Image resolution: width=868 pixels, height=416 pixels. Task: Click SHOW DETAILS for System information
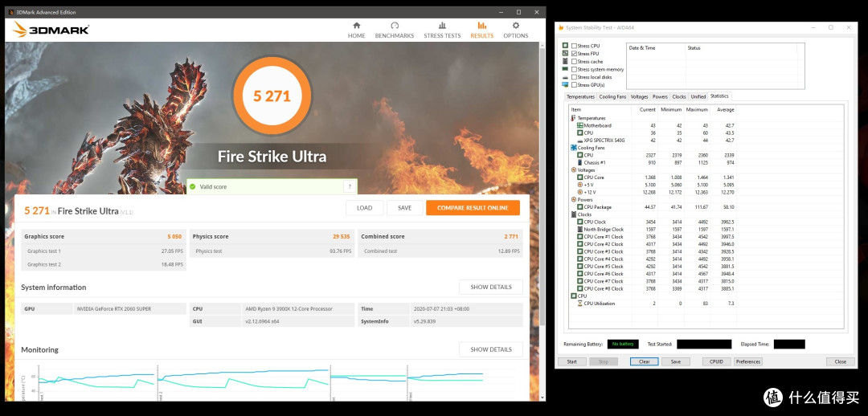click(491, 288)
